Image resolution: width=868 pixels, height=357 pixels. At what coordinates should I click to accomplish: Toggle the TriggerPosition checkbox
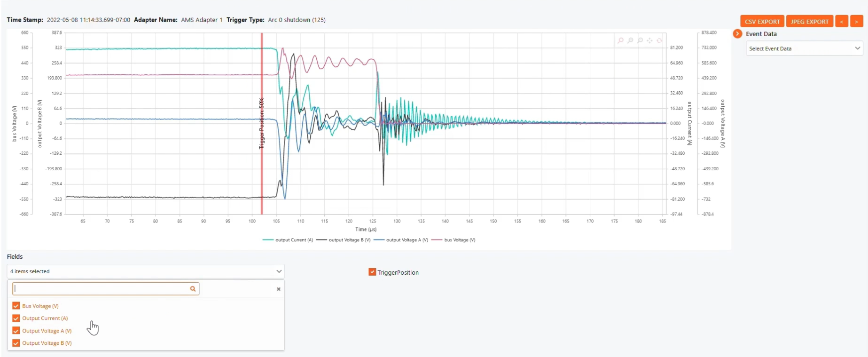coord(372,272)
